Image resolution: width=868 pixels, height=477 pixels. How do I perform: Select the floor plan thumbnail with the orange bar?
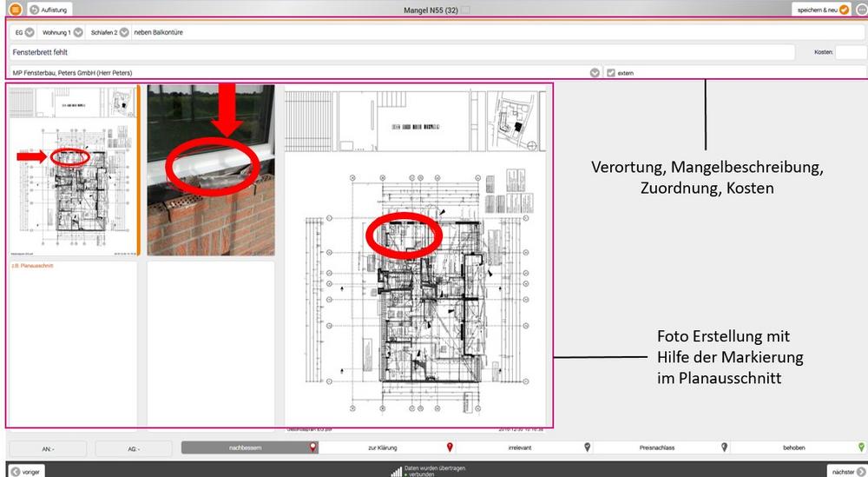[74, 170]
